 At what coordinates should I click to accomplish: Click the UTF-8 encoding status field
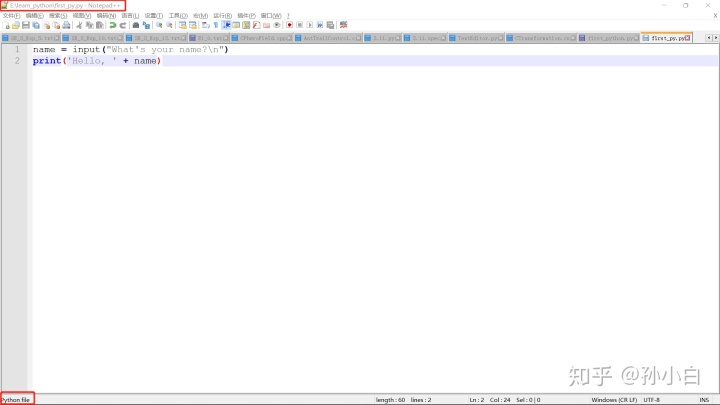click(x=652, y=400)
